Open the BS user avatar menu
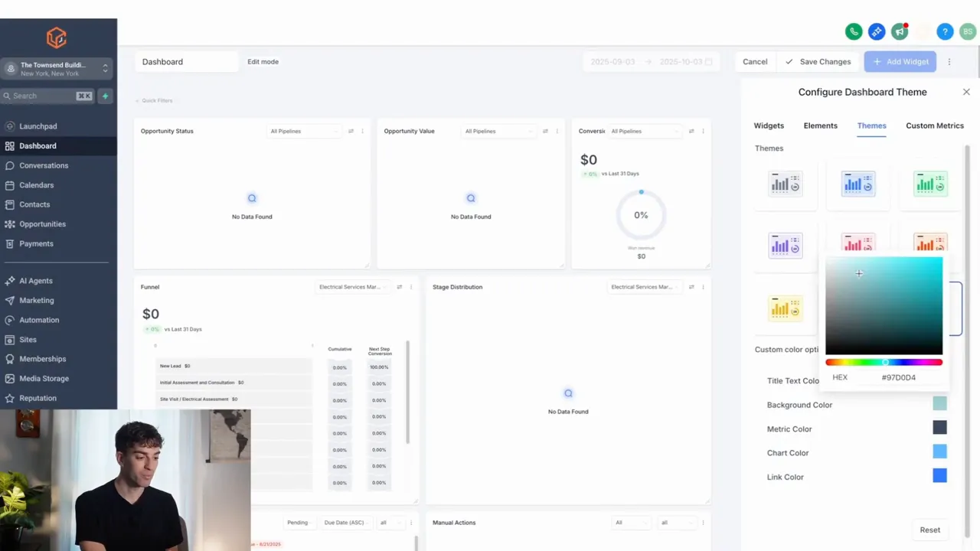The image size is (980, 551). click(x=969, y=31)
